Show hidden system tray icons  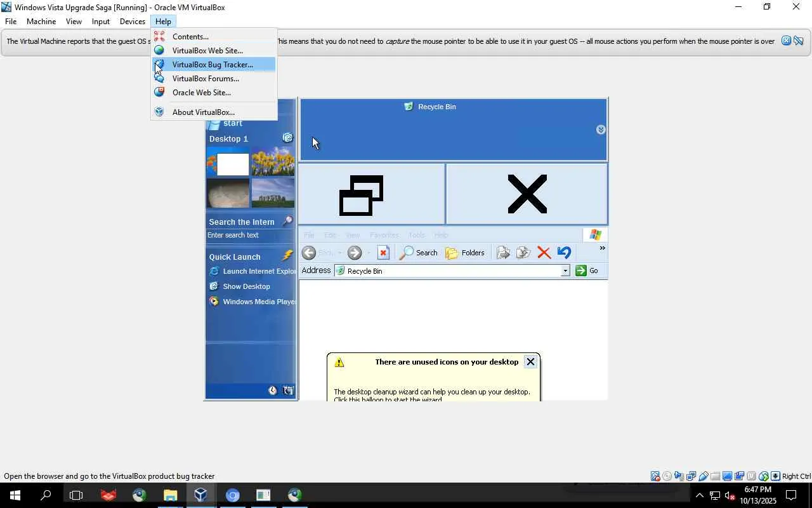[699, 495]
